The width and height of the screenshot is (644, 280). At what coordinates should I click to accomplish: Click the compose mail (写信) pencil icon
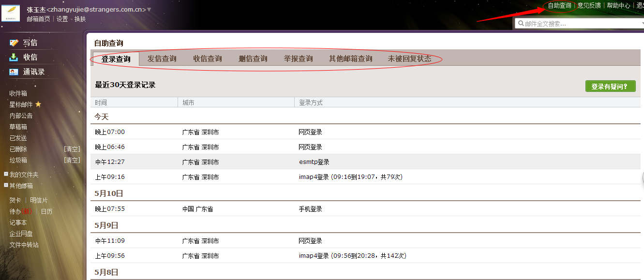click(14, 43)
